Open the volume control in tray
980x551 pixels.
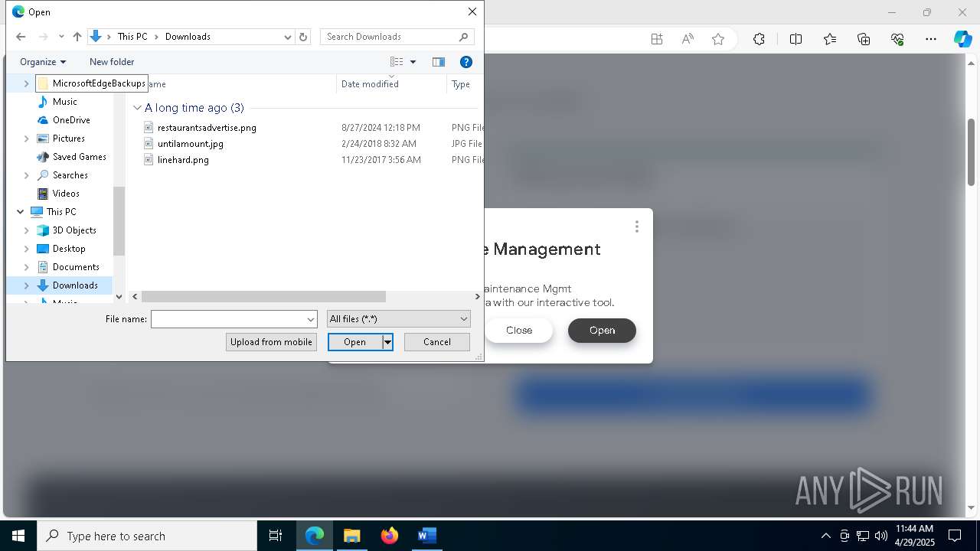(x=880, y=536)
